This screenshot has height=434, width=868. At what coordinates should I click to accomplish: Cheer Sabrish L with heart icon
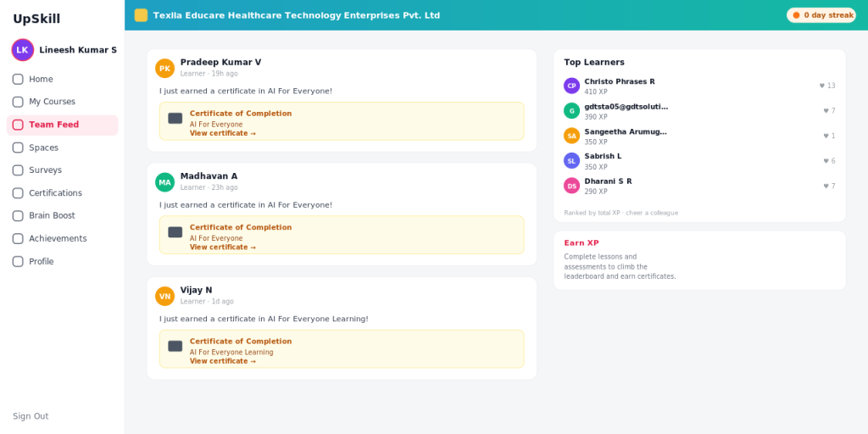click(826, 161)
